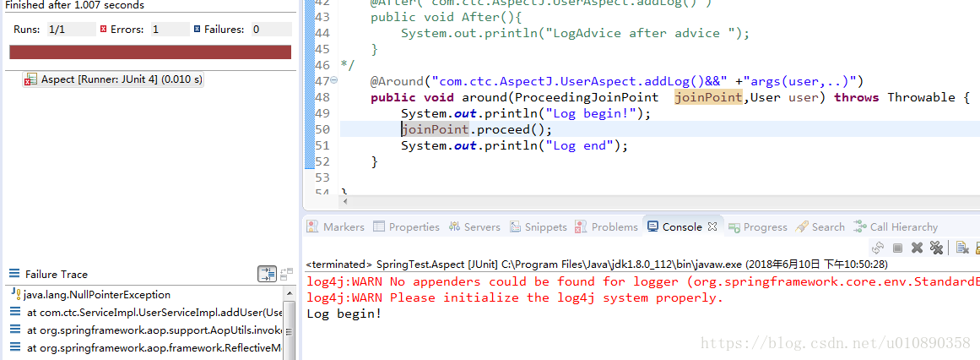Viewport: 980px width, 360px height.
Task: Click stack icon beside UserServiceImpl frame
Action: (x=15, y=312)
